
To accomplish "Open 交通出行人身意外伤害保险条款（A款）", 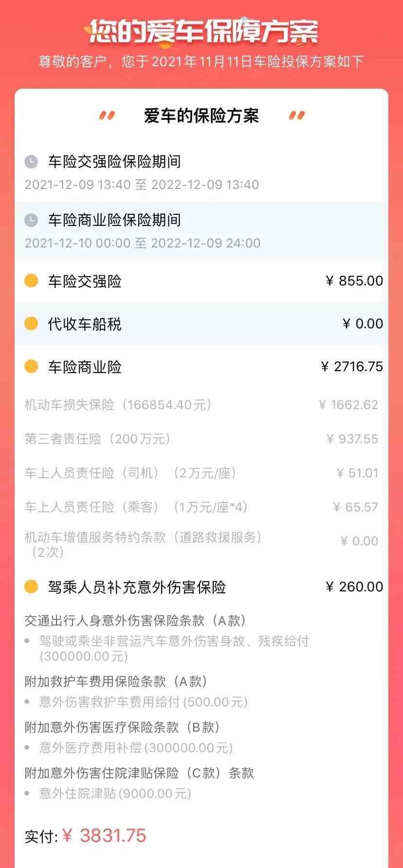I will pos(135,621).
